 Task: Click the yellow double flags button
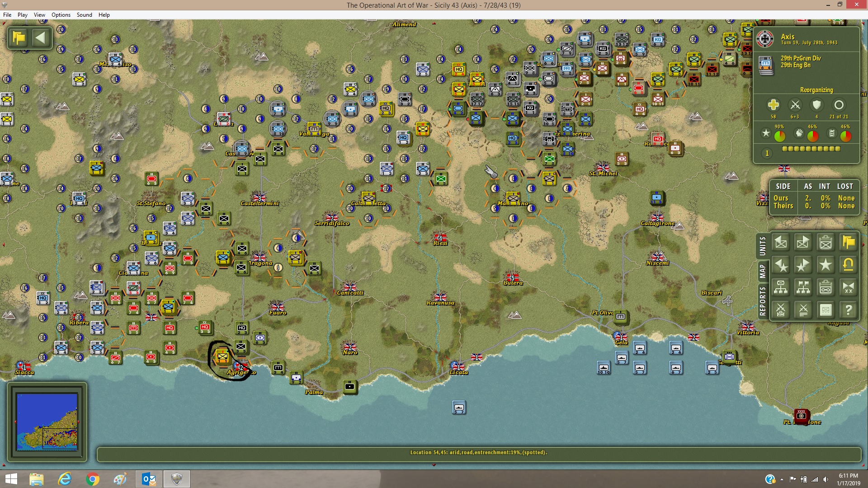tap(848, 243)
